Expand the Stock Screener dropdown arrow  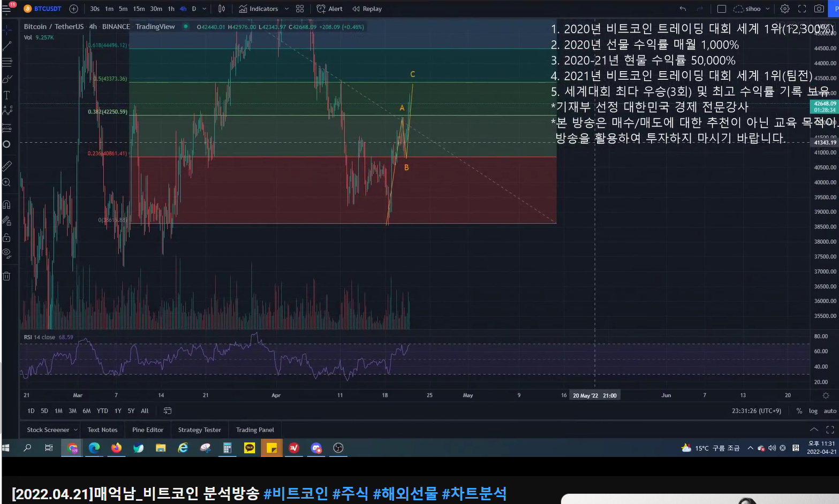tap(75, 430)
